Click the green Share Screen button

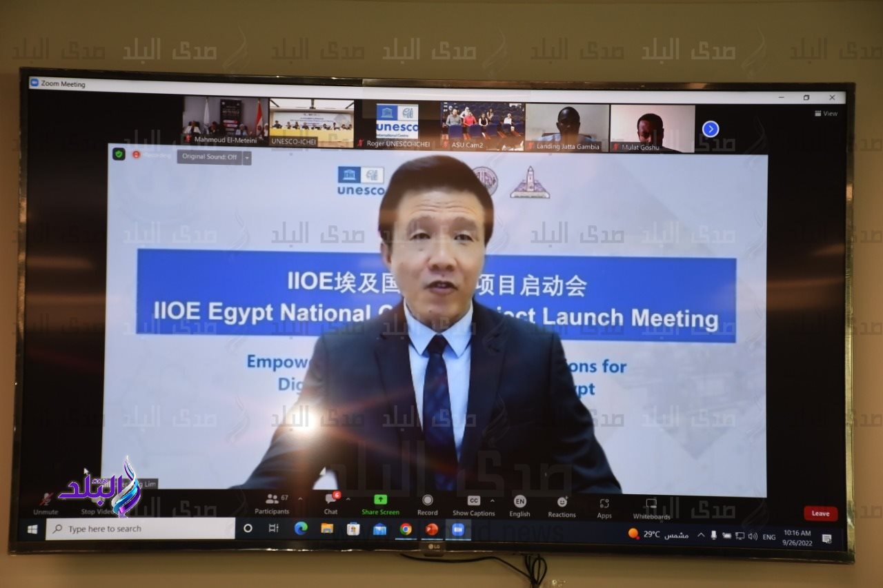point(379,503)
